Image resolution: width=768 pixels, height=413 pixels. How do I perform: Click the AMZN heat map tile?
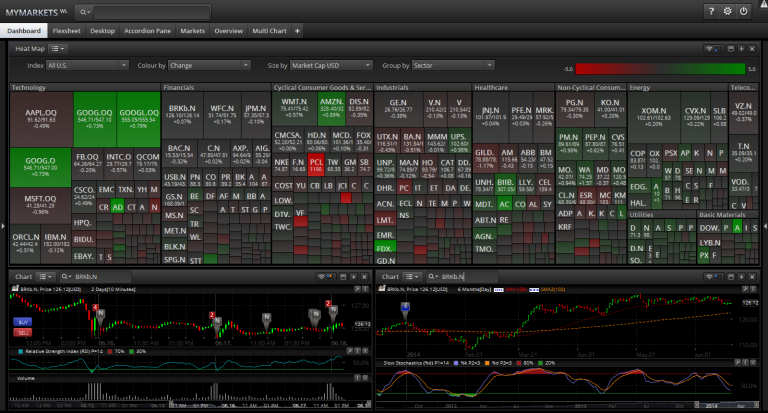[332, 108]
